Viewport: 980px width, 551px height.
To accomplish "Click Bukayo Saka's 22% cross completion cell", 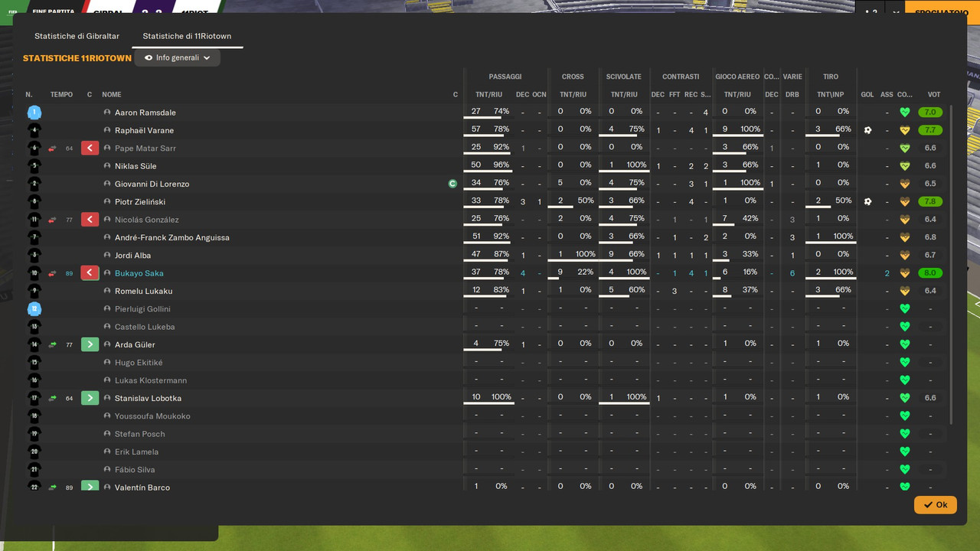I will [586, 272].
